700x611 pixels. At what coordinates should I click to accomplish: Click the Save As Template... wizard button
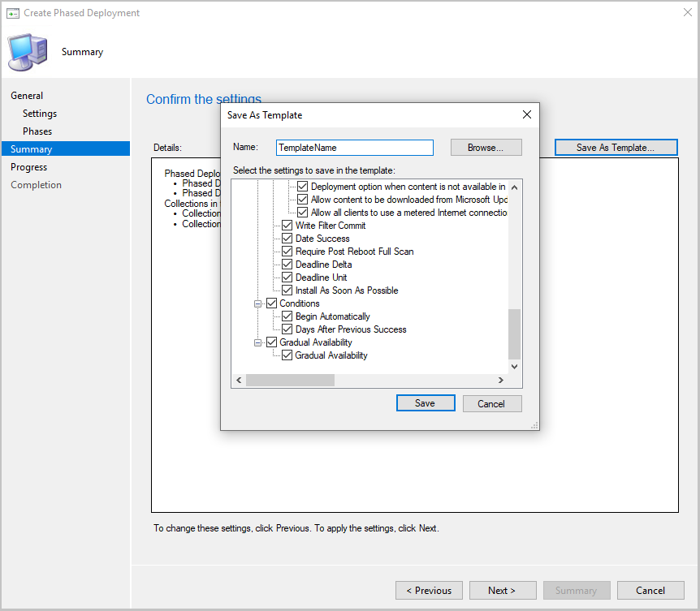pos(616,148)
